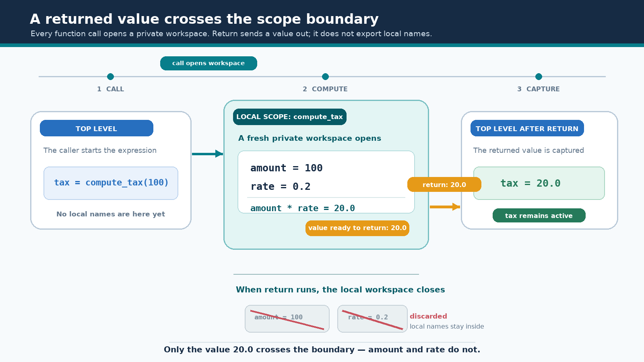Click the 'Only the value 20.0 crosses' summary
The width and height of the screenshot is (644, 362).
[322, 350]
